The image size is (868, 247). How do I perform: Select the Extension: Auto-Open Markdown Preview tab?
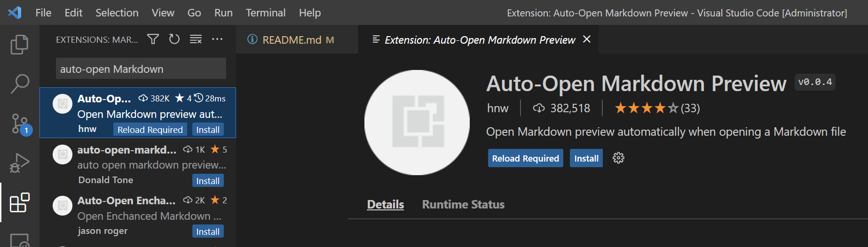479,39
